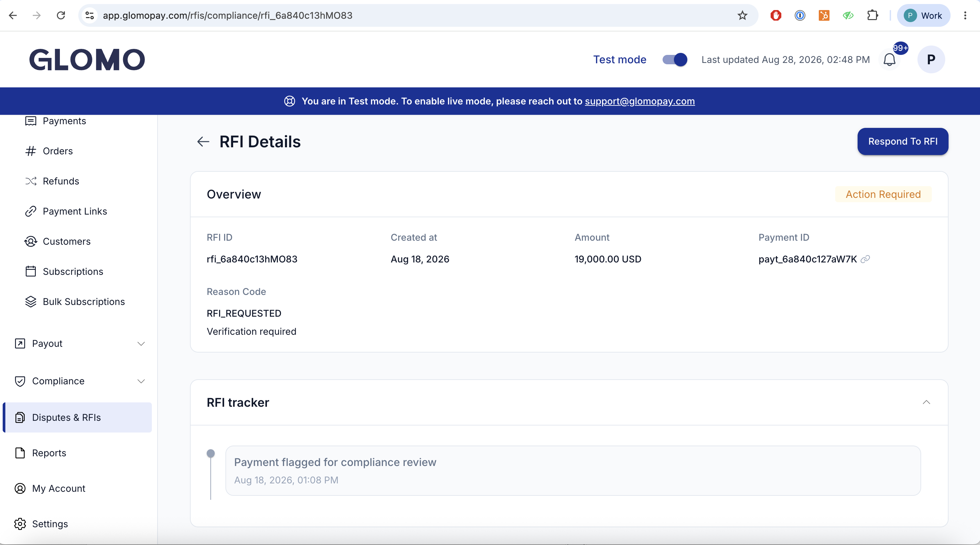Click the GLOMO logo
Image resolution: width=980 pixels, height=545 pixels.
click(x=87, y=60)
